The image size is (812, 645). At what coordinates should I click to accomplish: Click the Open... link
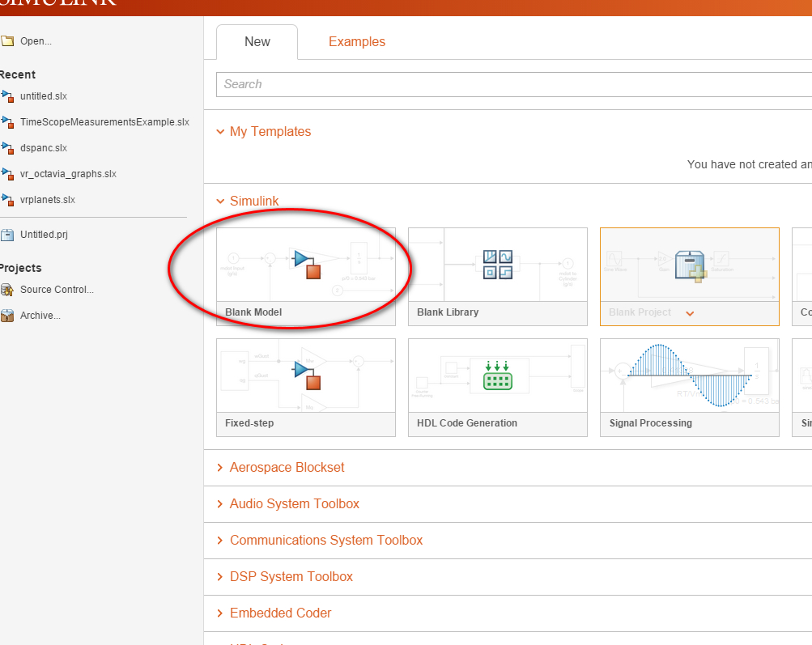pos(36,41)
